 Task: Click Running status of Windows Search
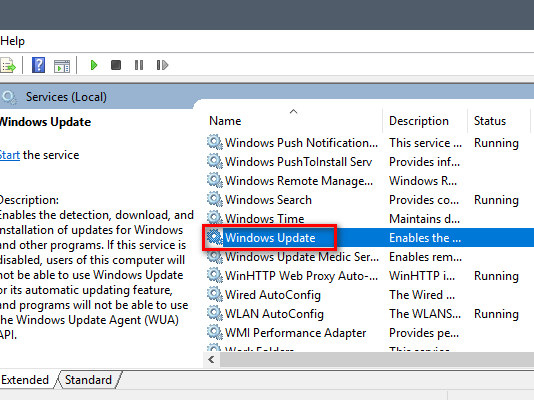pyautogui.click(x=496, y=200)
